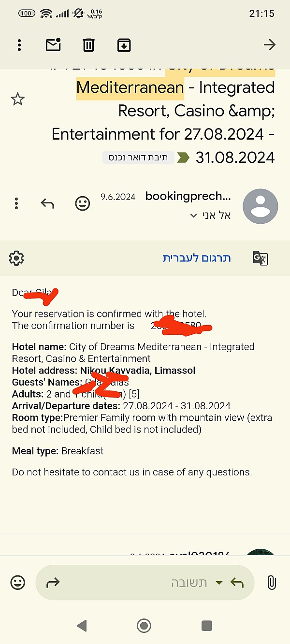Image resolution: width=290 pixels, height=644 pixels.
Task: Reply using the arrow beside sender
Action: point(47,203)
